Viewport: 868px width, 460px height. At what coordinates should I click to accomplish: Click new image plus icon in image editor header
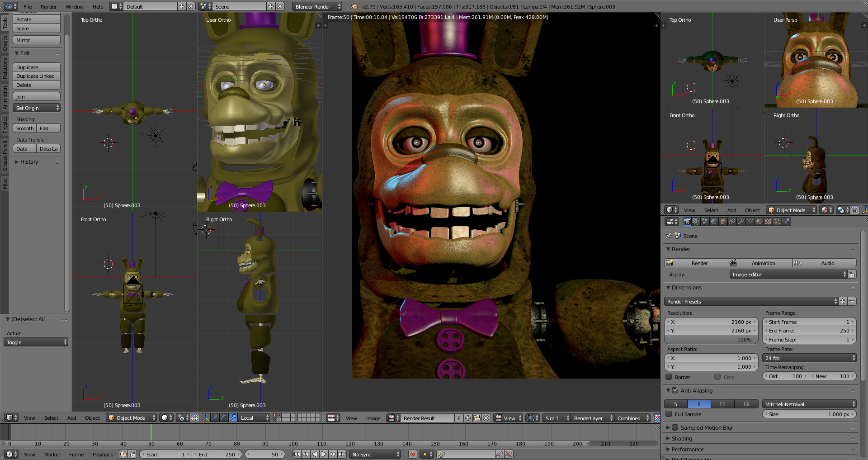[468, 418]
